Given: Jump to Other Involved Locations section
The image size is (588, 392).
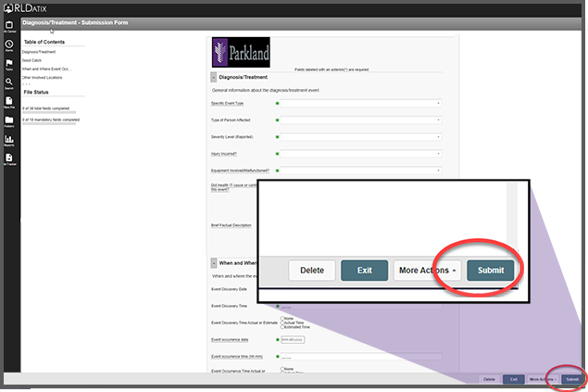Looking at the screenshot, I should 44,77.
